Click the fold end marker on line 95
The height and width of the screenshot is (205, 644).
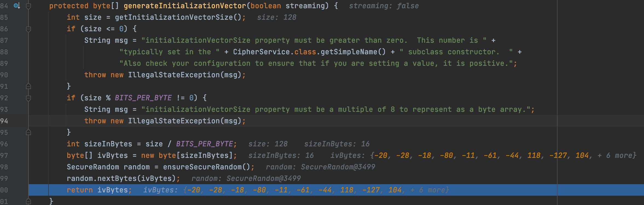coord(28,132)
